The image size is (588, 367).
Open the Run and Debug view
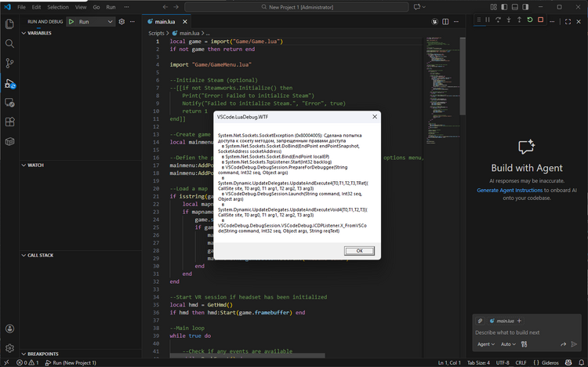[x=9, y=83]
